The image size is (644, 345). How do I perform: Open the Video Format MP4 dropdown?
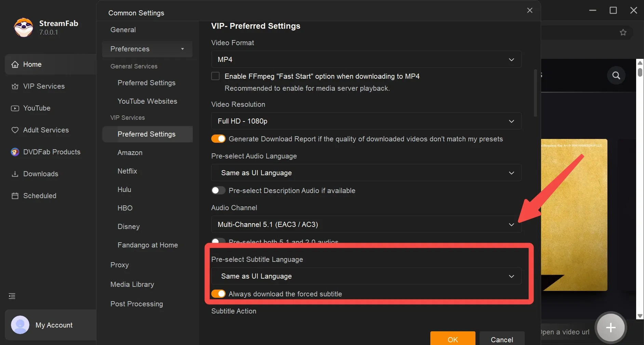[x=366, y=59]
